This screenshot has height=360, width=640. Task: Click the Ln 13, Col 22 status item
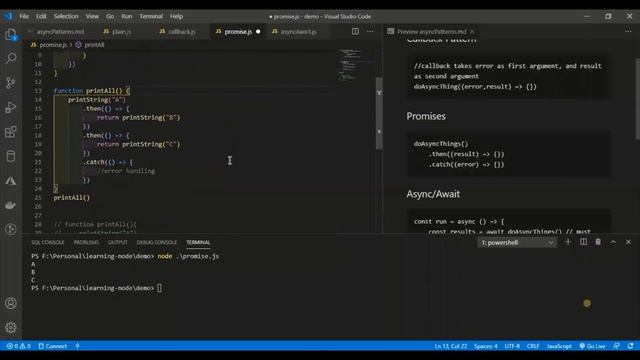click(x=451, y=346)
